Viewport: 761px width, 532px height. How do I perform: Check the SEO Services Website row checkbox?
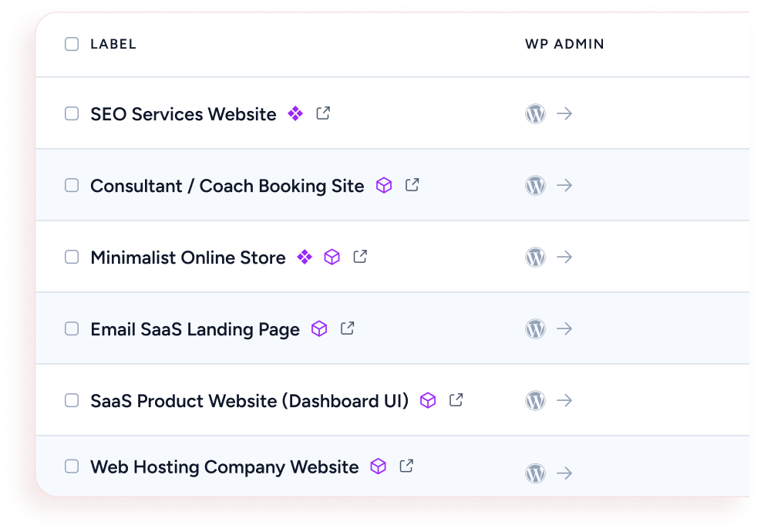pyautogui.click(x=72, y=114)
